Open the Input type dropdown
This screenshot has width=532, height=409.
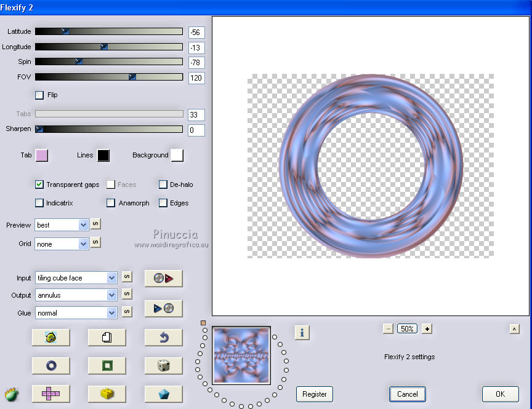pyautogui.click(x=76, y=278)
